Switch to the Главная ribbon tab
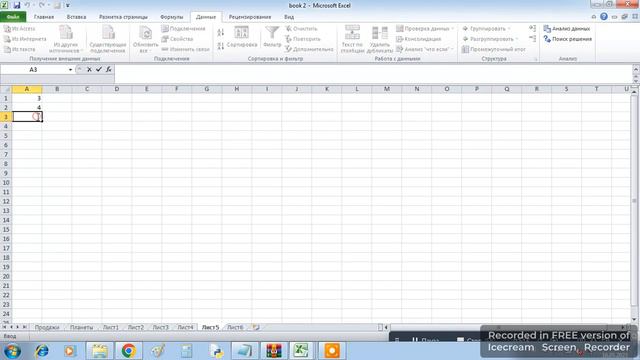Screen dimensions: 640x360 click(x=44, y=17)
